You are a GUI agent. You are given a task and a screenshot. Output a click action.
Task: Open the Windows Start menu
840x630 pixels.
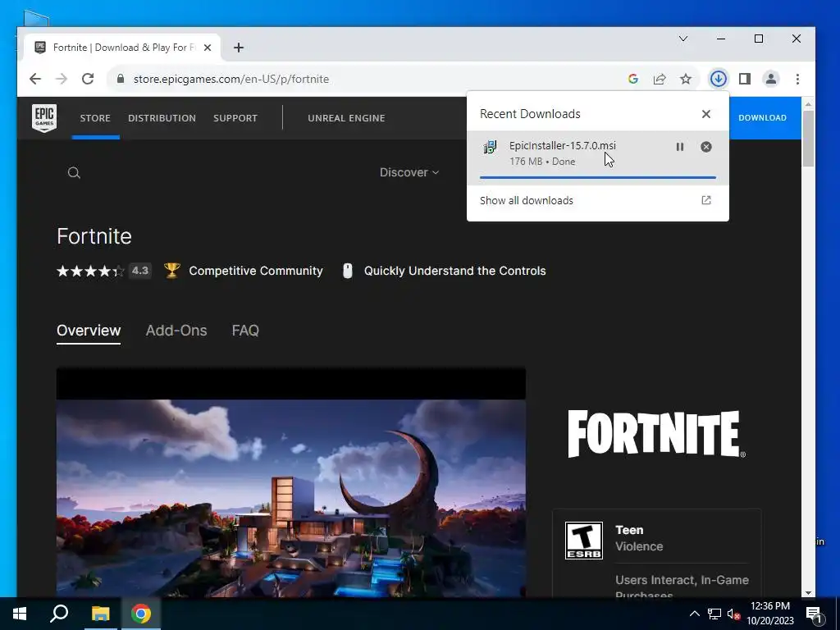click(20, 614)
